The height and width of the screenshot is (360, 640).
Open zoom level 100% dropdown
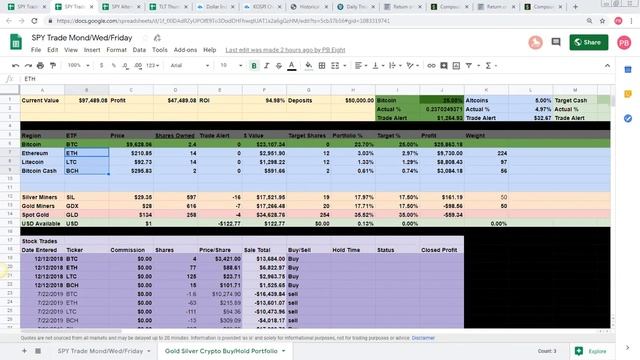(78, 66)
